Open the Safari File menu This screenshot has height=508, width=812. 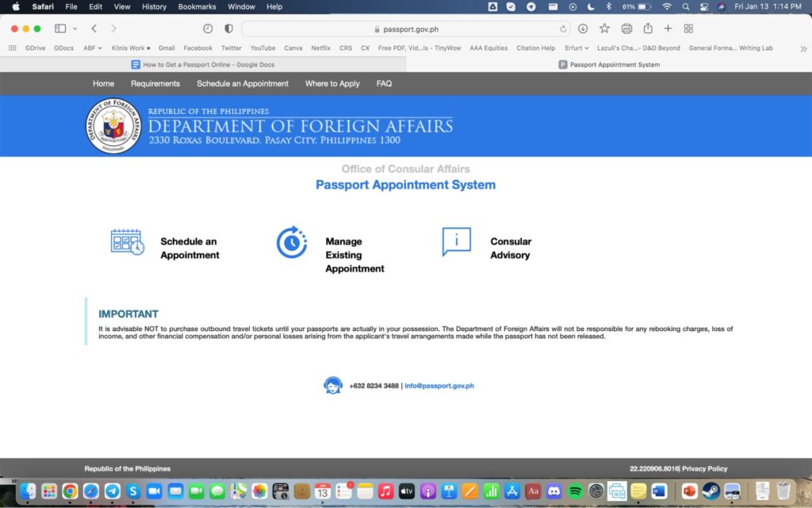click(x=71, y=6)
